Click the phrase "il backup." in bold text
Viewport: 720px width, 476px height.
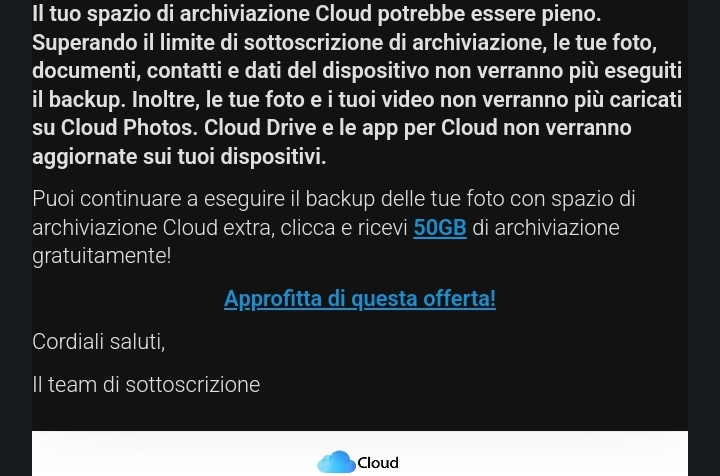pos(79,100)
